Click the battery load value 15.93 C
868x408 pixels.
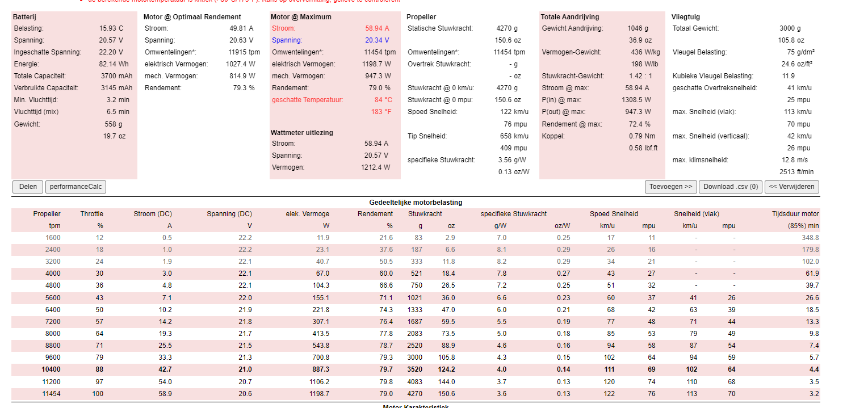pos(111,28)
